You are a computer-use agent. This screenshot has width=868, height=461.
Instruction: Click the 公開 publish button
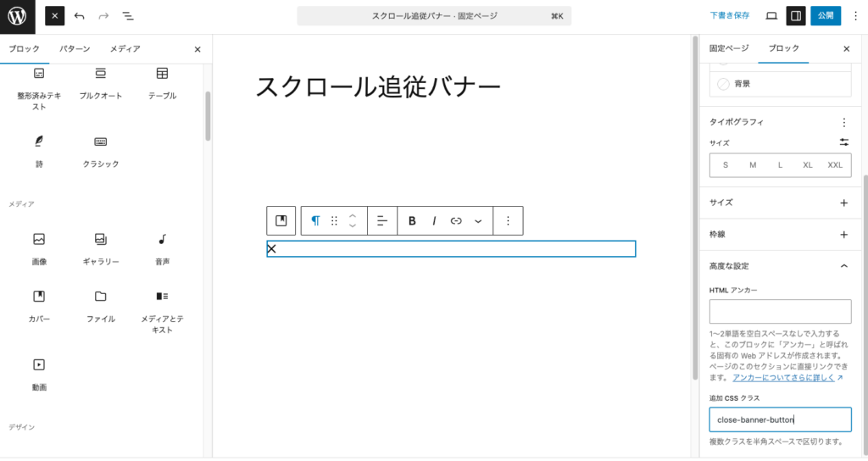(x=826, y=16)
